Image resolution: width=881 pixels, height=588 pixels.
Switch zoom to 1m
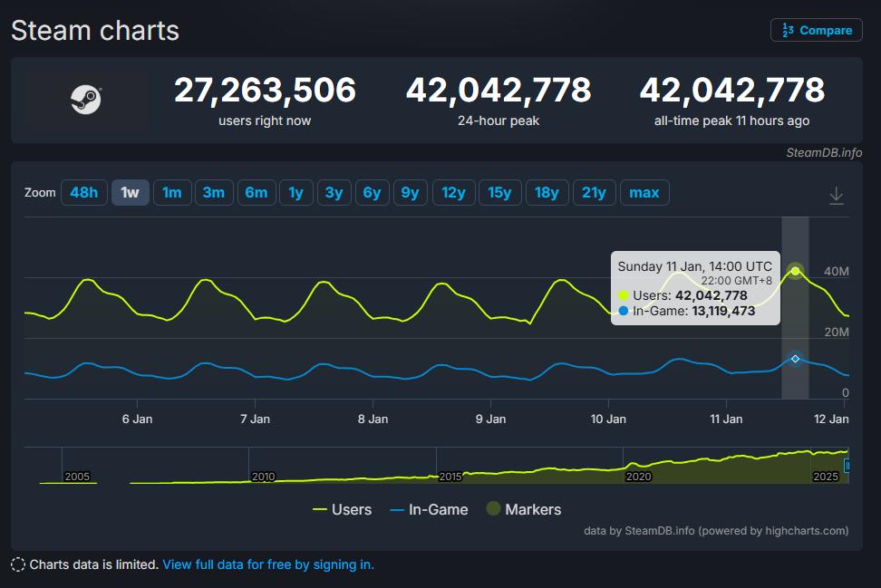click(172, 192)
